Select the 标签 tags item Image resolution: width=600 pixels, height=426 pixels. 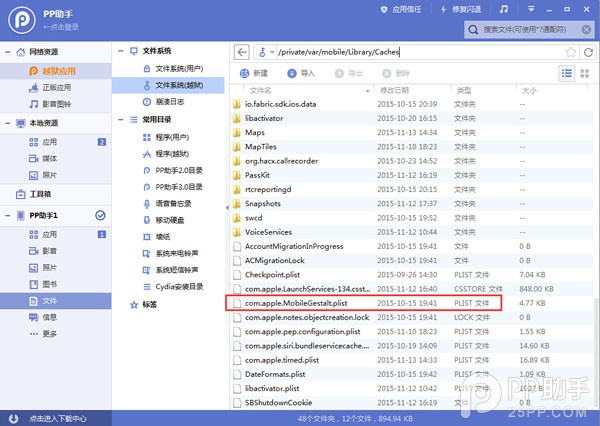point(144,305)
